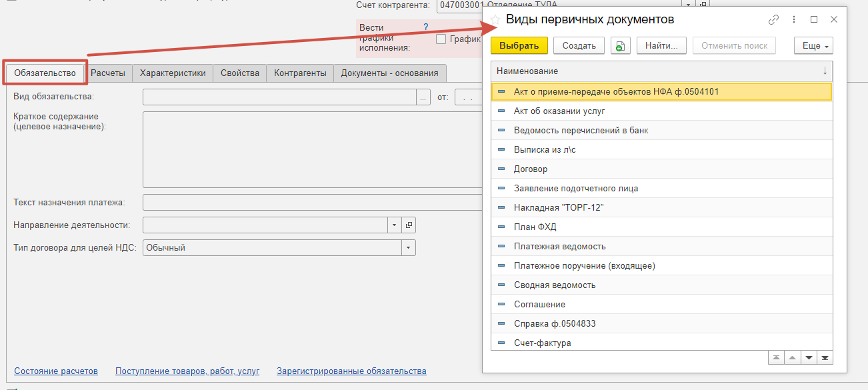Select row 'План ФХД'
Screen dimensions: 868x390
pos(661,227)
